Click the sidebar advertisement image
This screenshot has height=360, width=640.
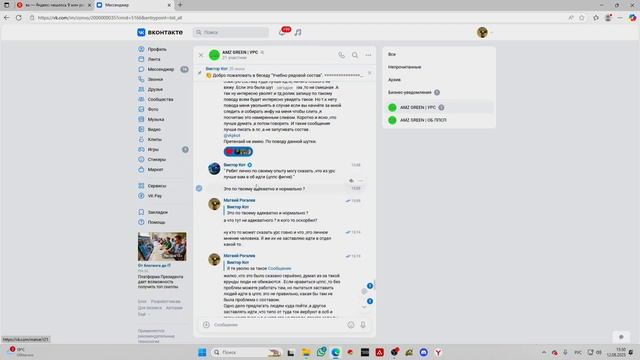click(x=162, y=247)
